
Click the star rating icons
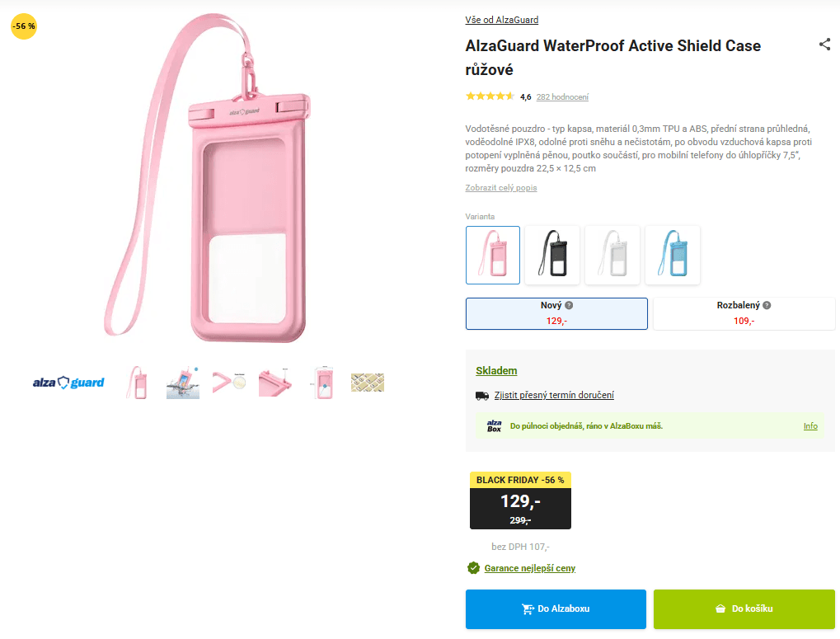pyautogui.click(x=490, y=96)
